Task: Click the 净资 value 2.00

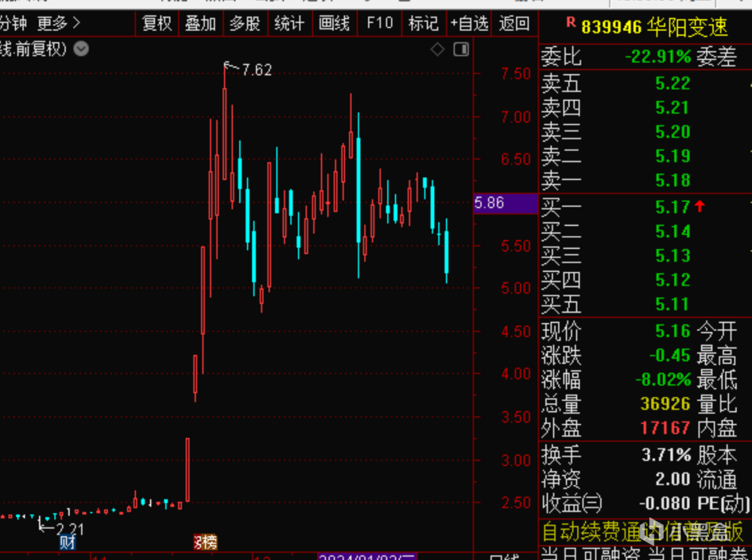Action: coord(673,479)
